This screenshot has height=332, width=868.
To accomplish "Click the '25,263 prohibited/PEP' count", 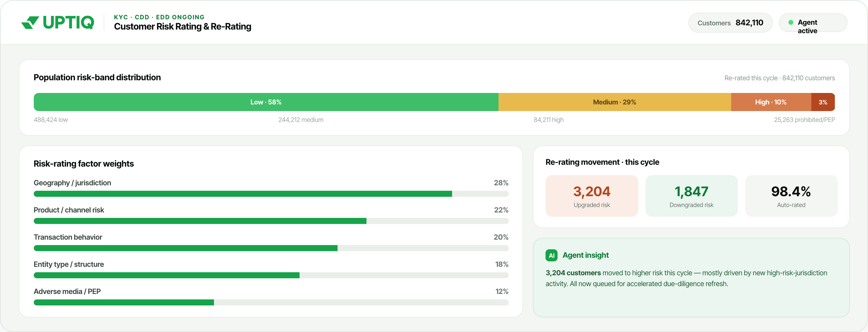I will click(x=804, y=120).
